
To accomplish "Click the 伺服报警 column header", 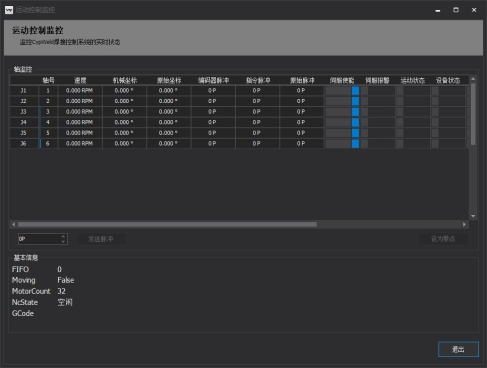I will tap(377, 80).
